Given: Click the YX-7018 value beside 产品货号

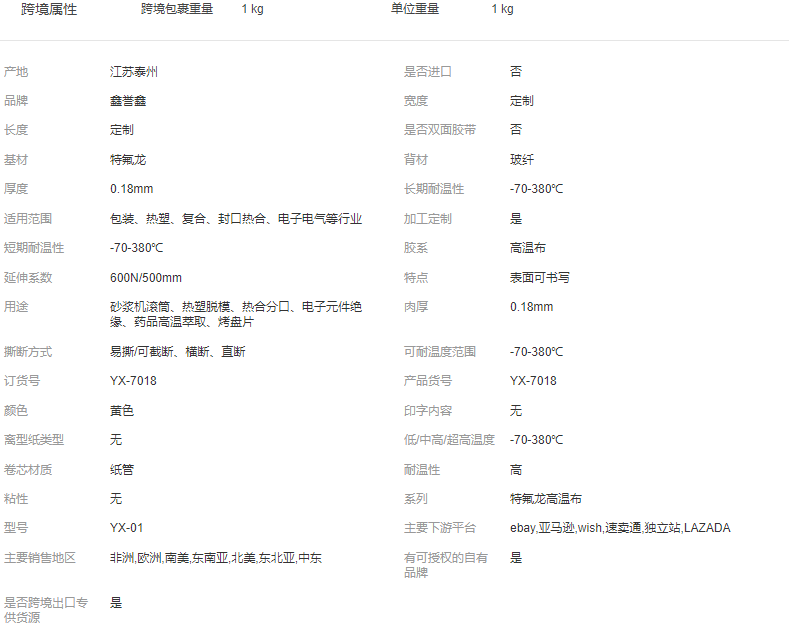Looking at the screenshot, I should (533, 381).
